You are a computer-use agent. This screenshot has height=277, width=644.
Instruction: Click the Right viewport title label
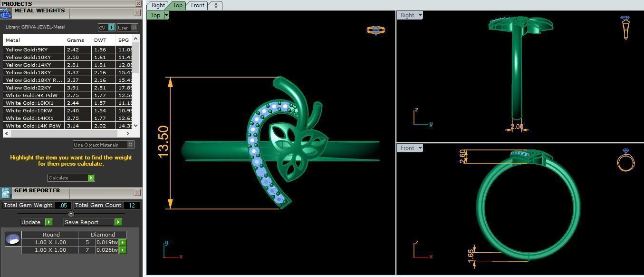[x=407, y=15]
